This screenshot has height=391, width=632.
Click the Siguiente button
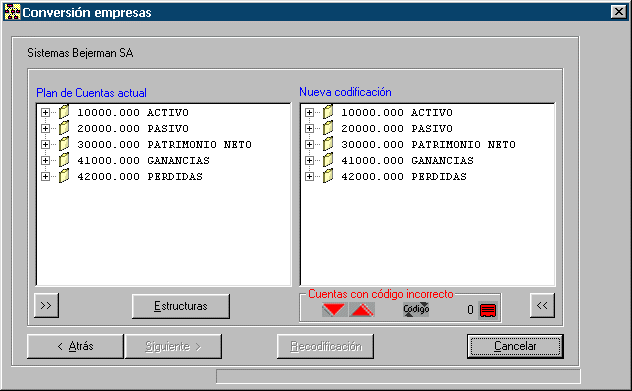173,346
